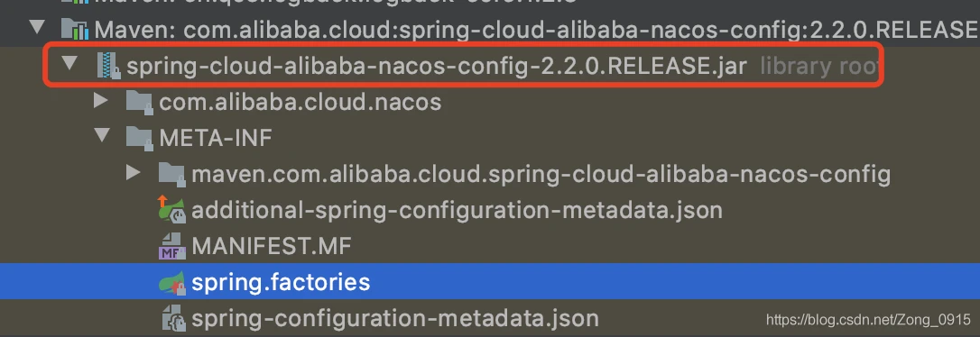Open the blog.csdn.net/Zong_0915 watermark link
This screenshot has width=980, height=337.
click(x=868, y=321)
